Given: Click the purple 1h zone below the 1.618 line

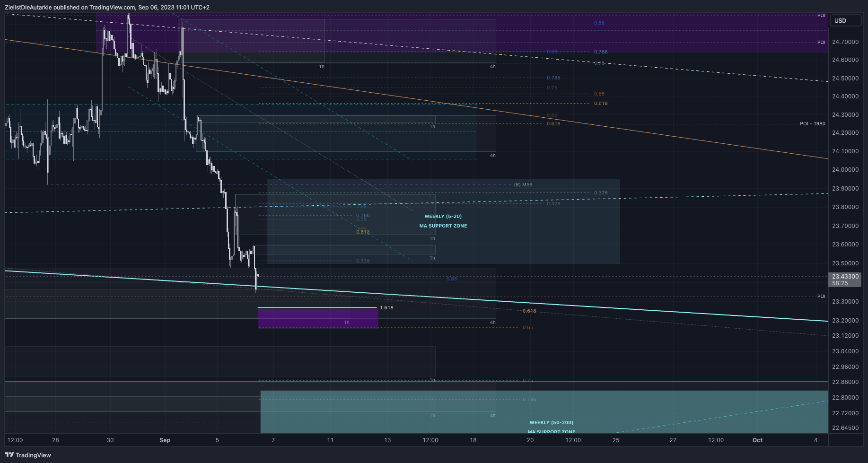Looking at the screenshot, I should (x=318, y=319).
